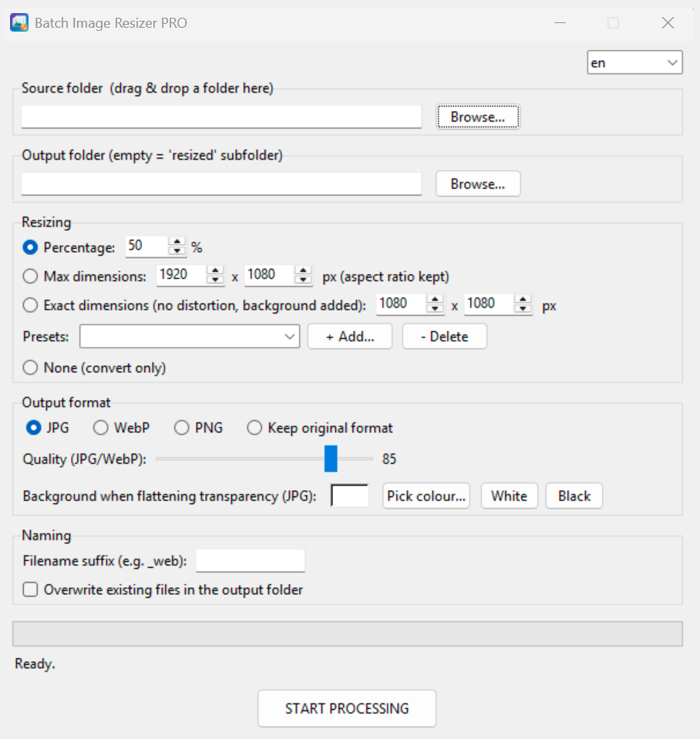This screenshot has height=739, width=700.
Task: Click the Batch Image Resizer app icon
Action: click(x=19, y=22)
